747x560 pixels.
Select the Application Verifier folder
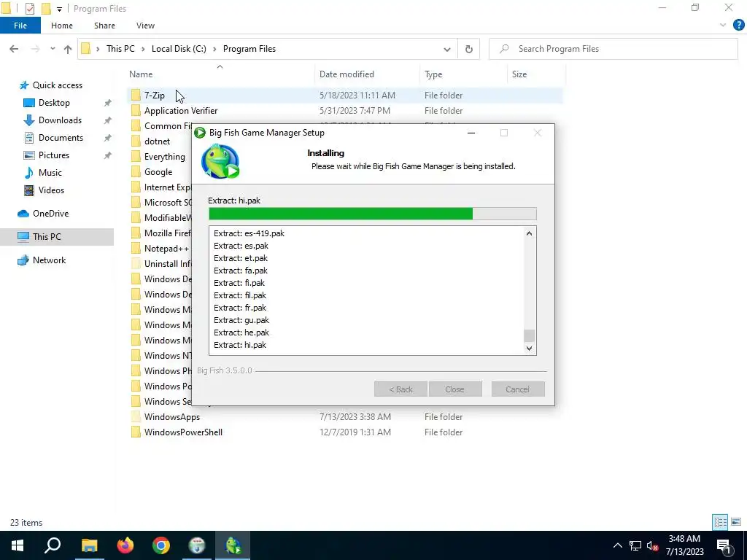pyautogui.click(x=181, y=111)
